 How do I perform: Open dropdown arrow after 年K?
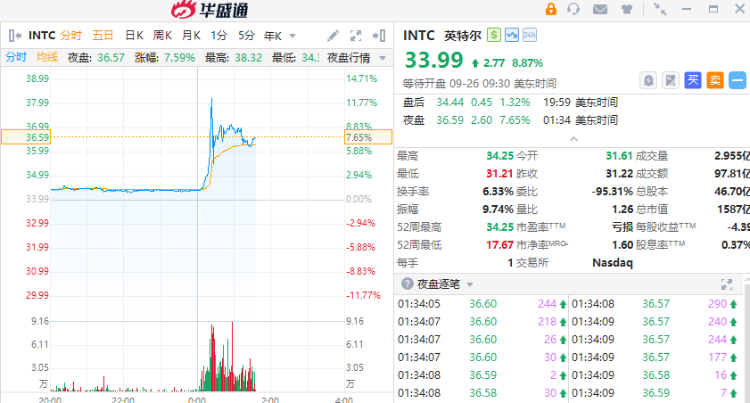point(292,36)
